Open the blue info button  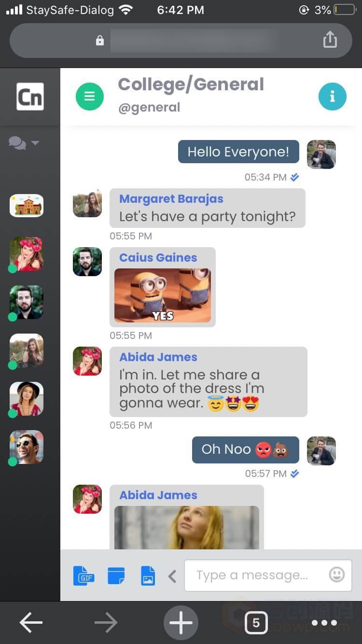coord(332,97)
